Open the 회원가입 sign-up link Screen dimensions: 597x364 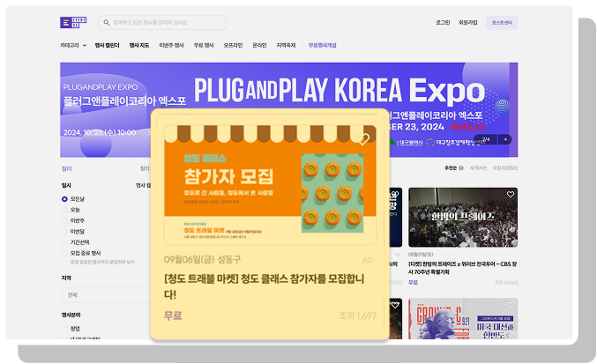(468, 23)
